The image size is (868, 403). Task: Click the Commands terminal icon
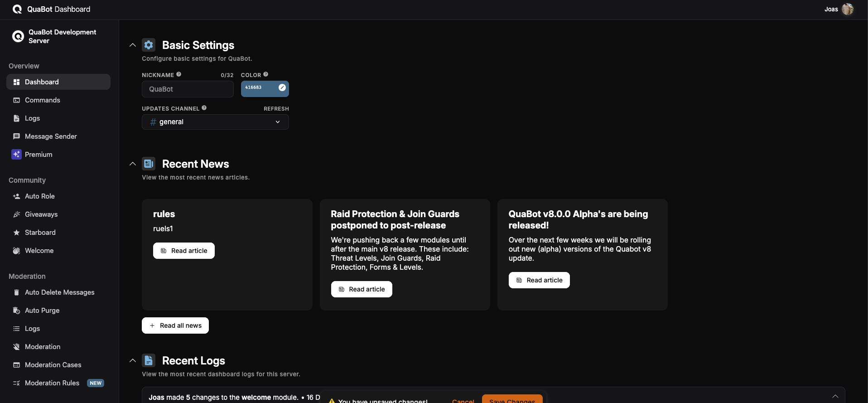coord(16,100)
